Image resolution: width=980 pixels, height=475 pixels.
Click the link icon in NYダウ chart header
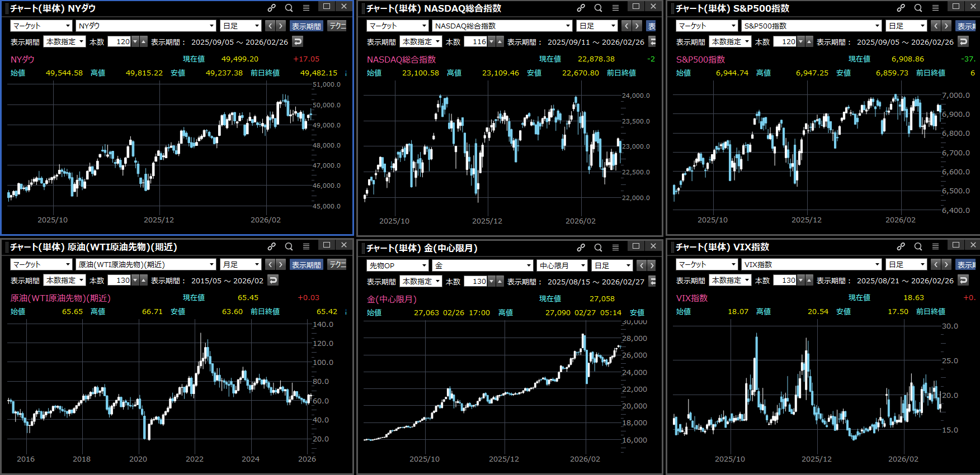(271, 8)
